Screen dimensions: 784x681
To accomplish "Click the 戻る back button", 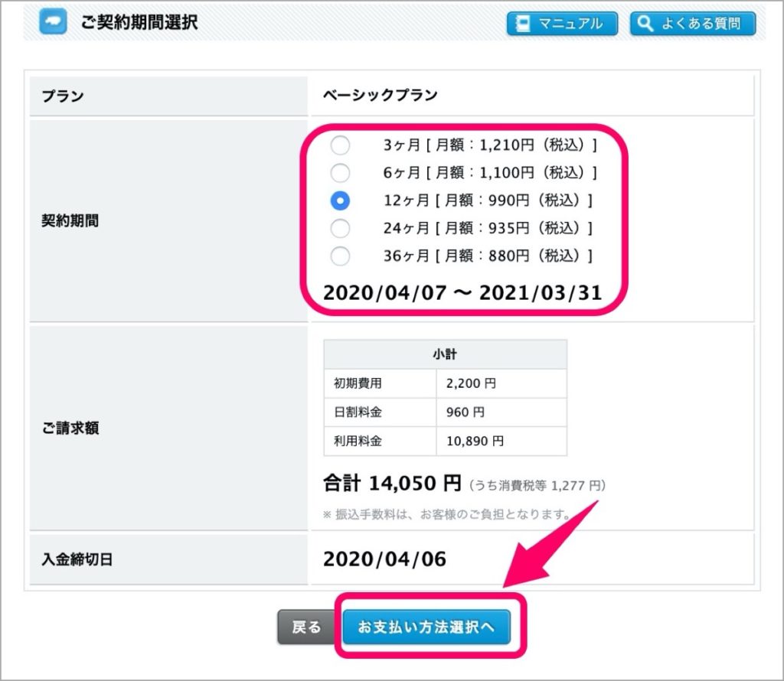I will tap(306, 627).
